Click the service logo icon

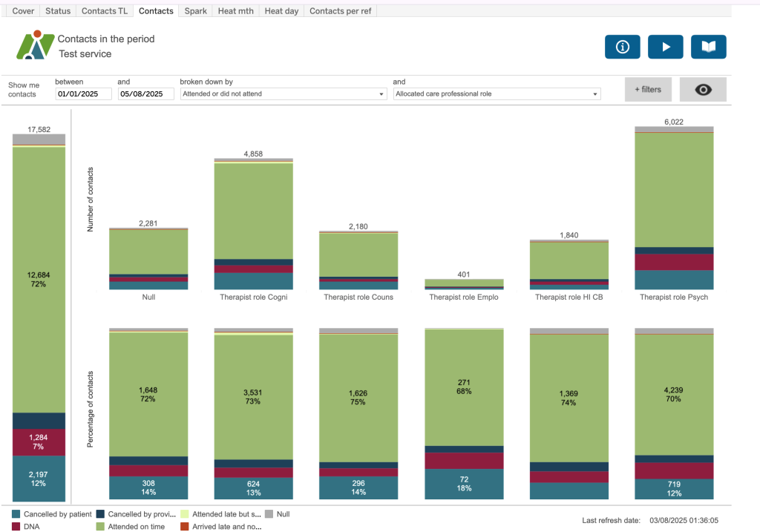(x=35, y=45)
